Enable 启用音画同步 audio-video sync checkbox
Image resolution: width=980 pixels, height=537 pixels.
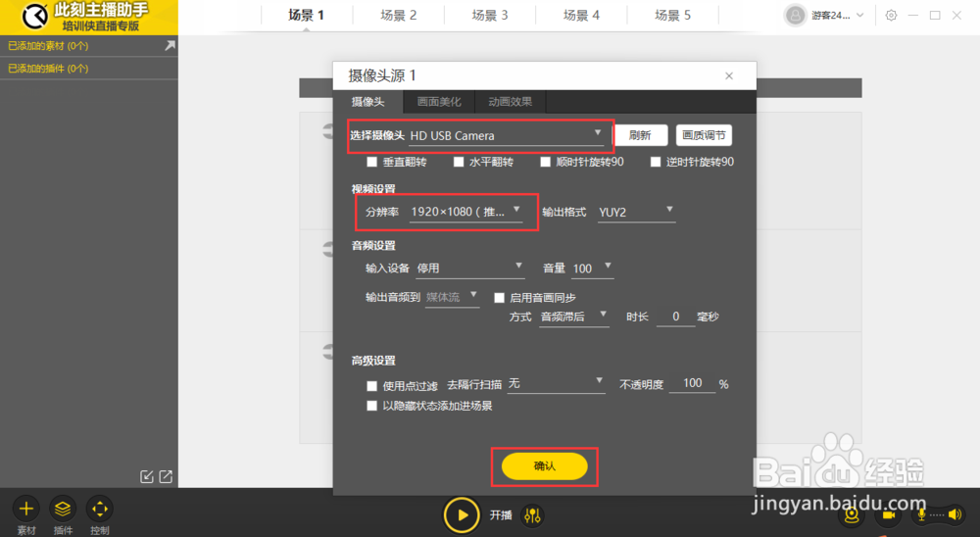tap(500, 298)
